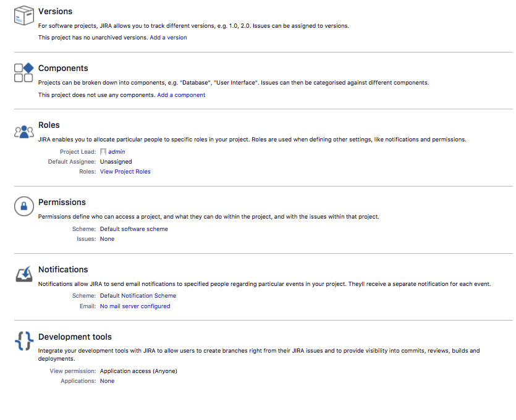Viewport: 516px width, 420px height.
Task: Click the Unassigned default assignee value
Action: click(x=116, y=162)
